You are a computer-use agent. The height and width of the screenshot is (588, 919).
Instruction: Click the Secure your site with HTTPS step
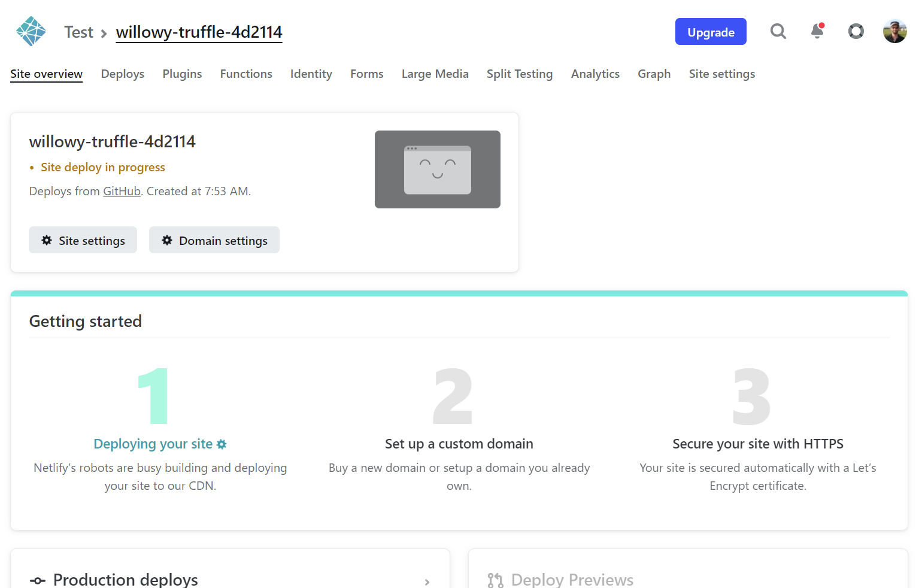coord(758,444)
